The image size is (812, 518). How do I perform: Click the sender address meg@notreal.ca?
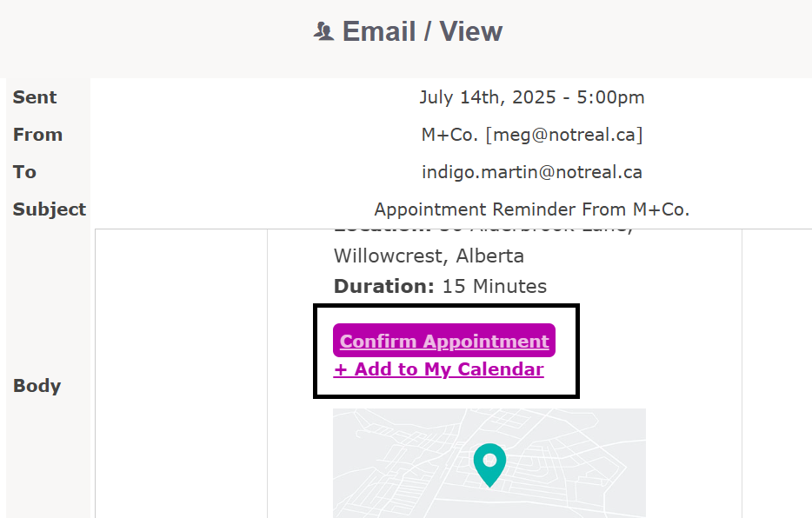click(564, 135)
